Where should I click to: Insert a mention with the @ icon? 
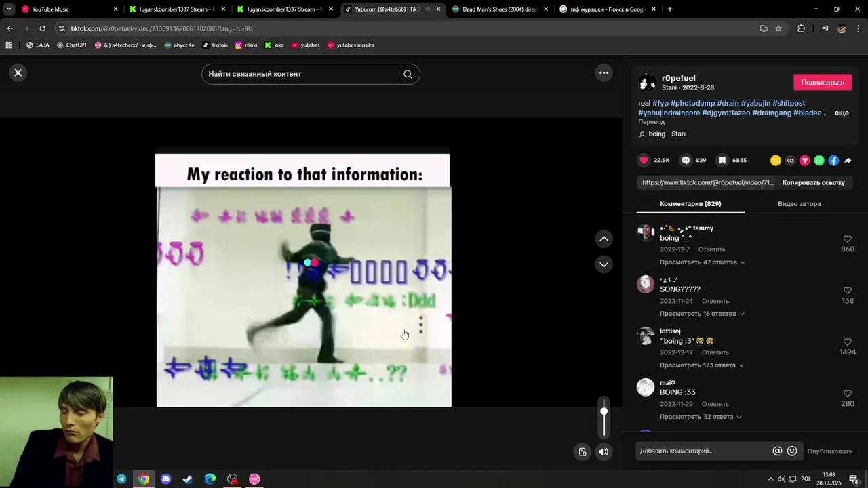[777, 451]
